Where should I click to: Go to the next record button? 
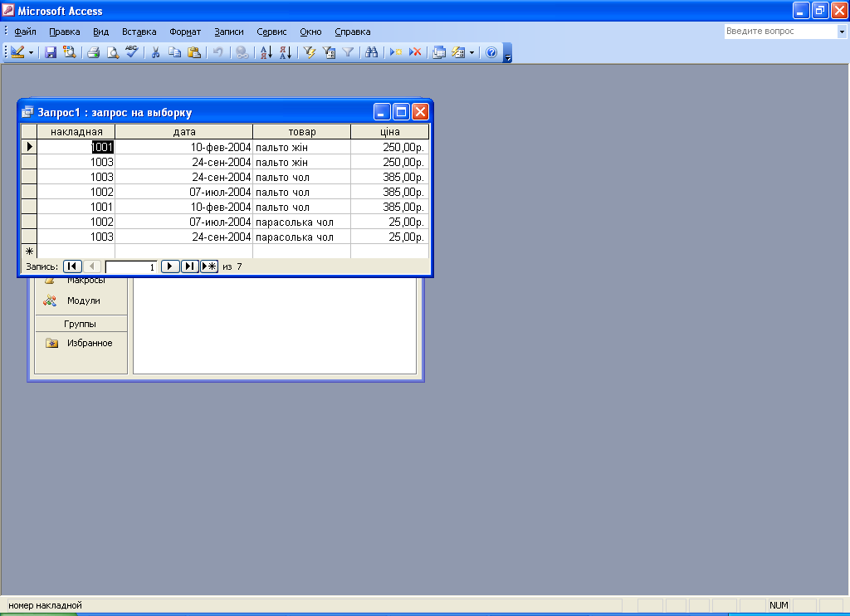coord(169,266)
